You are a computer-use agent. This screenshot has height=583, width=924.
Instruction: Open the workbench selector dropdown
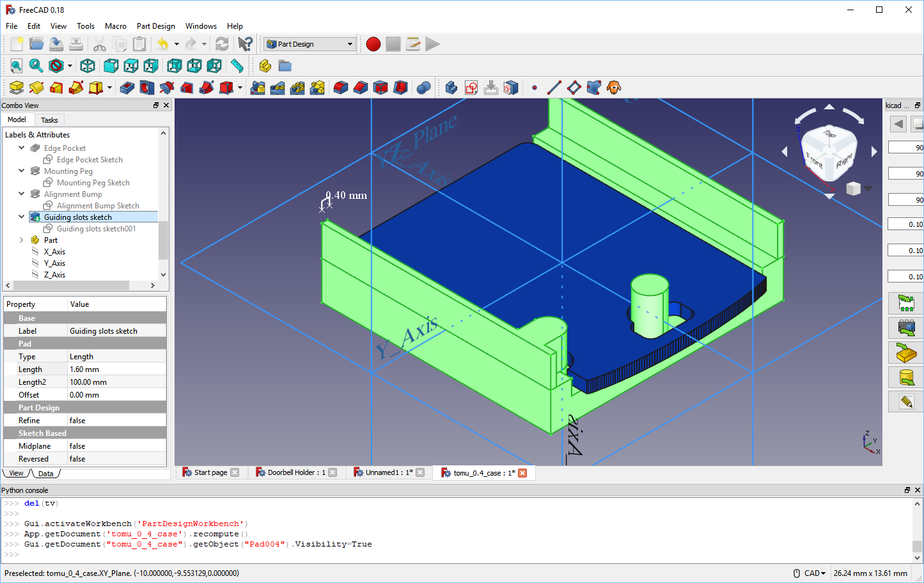[x=350, y=44]
